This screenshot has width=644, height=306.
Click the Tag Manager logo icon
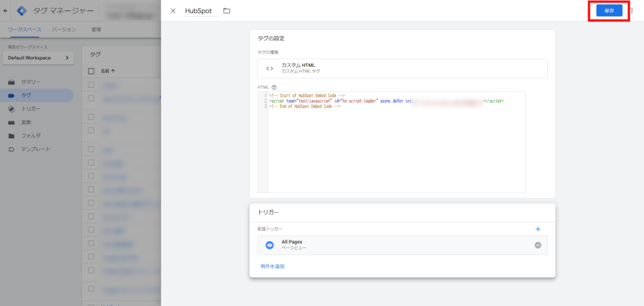[21, 11]
